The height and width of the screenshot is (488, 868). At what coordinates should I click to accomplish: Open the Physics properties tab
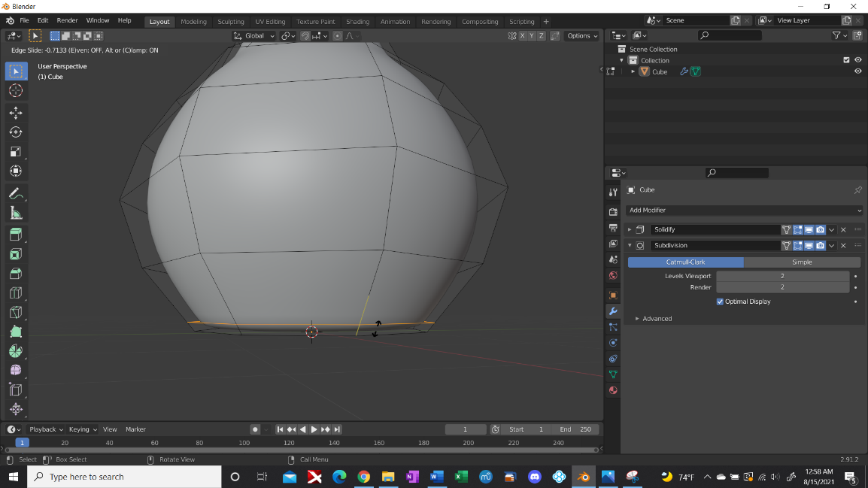pyautogui.click(x=613, y=343)
